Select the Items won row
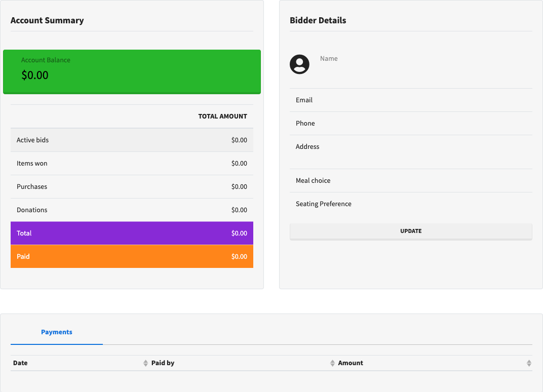 tap(132, 163)
